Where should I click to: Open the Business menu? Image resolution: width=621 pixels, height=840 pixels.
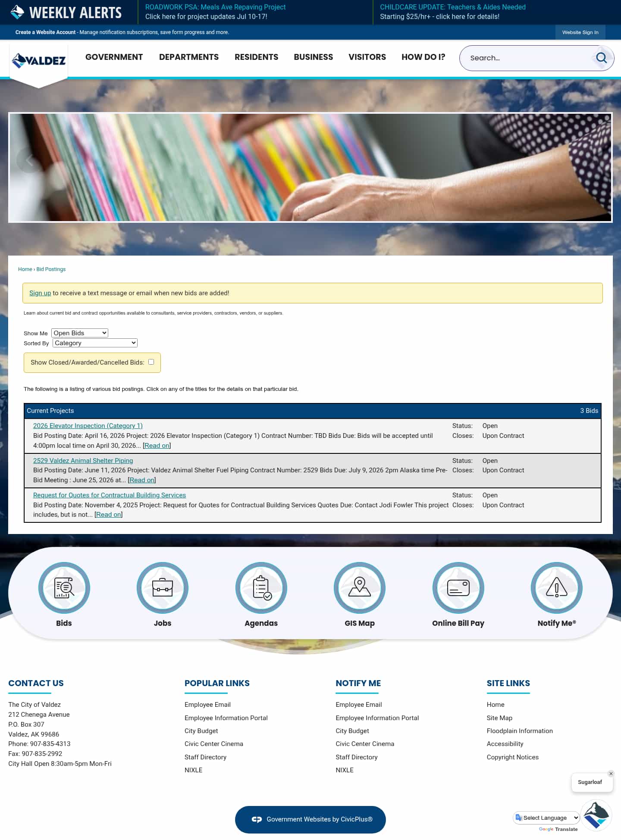pos(314,57)
